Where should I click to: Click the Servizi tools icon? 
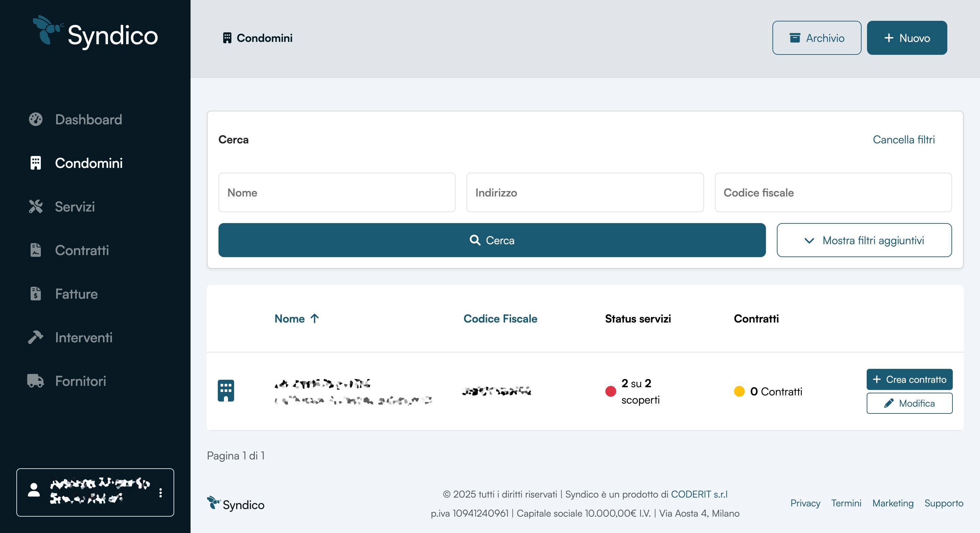tap(36, 207)
